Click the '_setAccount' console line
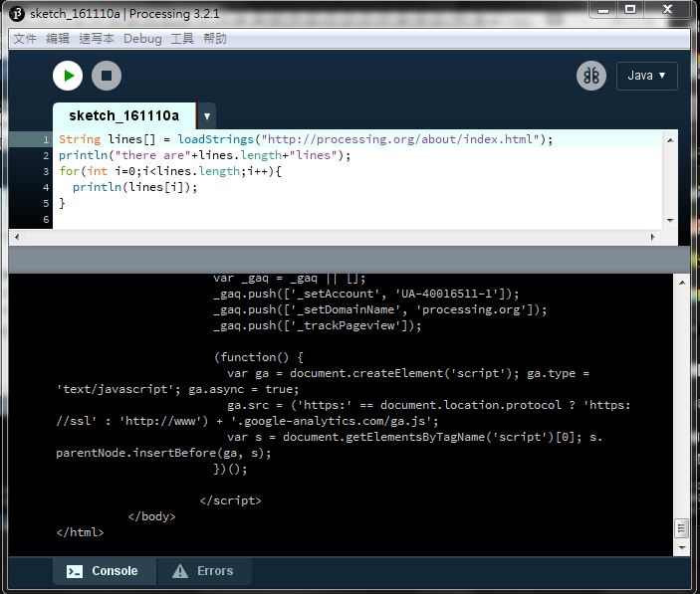The image size is (700, 594). [366, 294]
